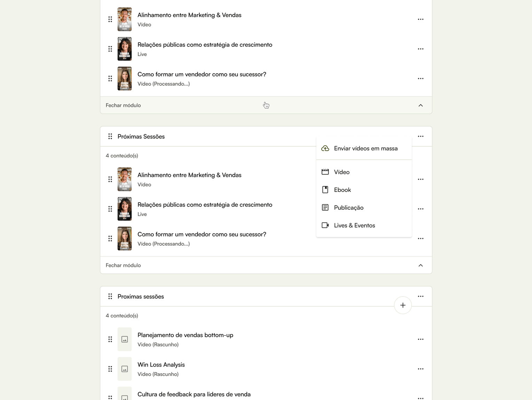Screen dimensions: 532x400
Task: Click the cloud upload icon for bulk videos
Action: (x=325, y=148)
